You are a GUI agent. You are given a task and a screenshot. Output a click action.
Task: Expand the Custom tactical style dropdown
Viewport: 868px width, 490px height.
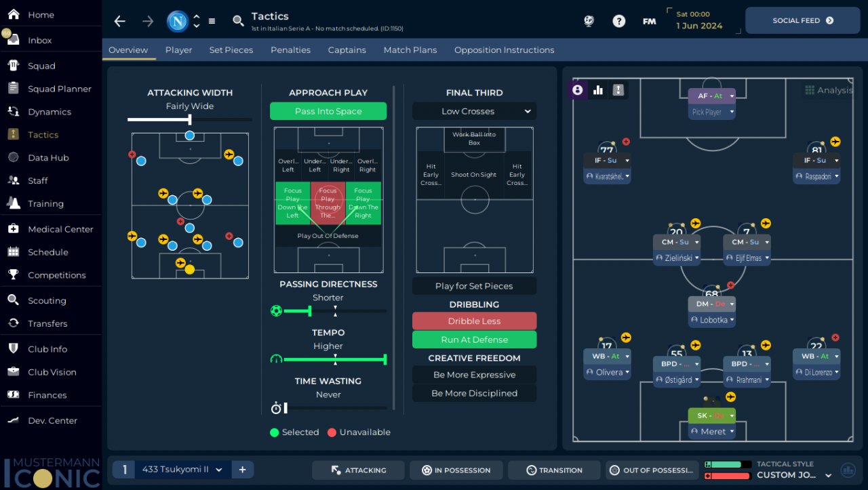(793, 475)
